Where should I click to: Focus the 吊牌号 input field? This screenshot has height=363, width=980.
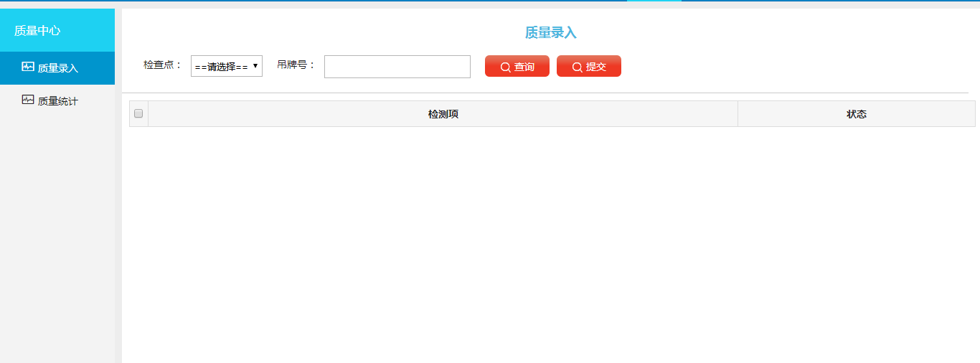(x=397, y=67)
